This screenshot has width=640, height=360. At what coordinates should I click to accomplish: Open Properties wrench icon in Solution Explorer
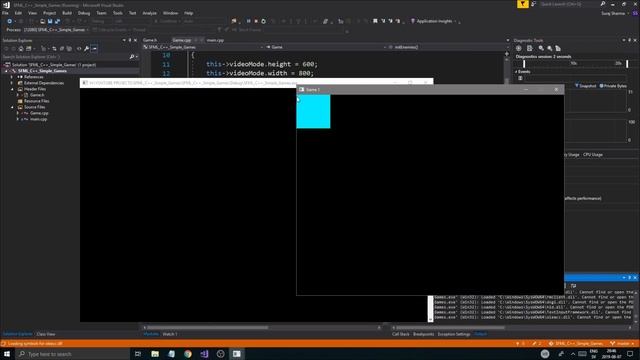click(x=87, y=49)
